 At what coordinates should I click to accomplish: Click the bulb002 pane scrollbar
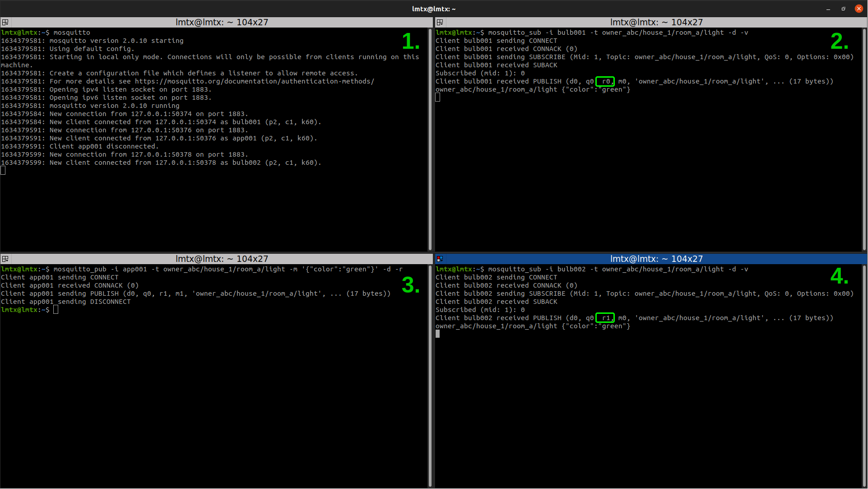coord(864,376)
